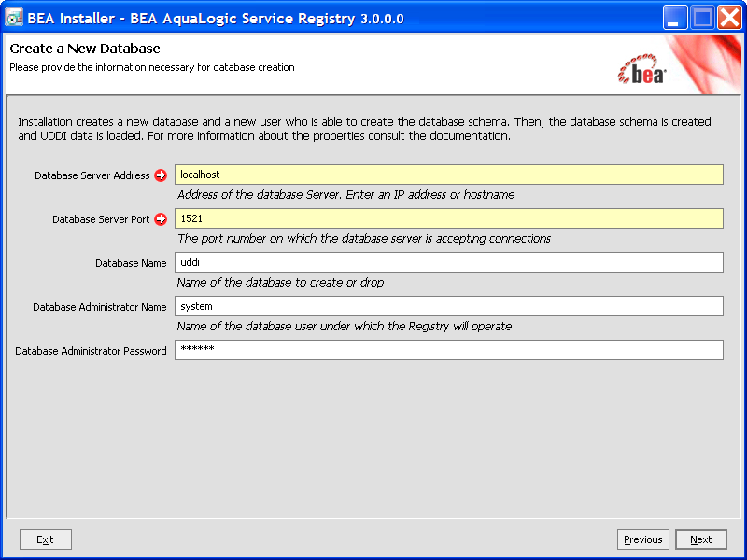Click the 'Database Administrator Name' label

[100, 307]
